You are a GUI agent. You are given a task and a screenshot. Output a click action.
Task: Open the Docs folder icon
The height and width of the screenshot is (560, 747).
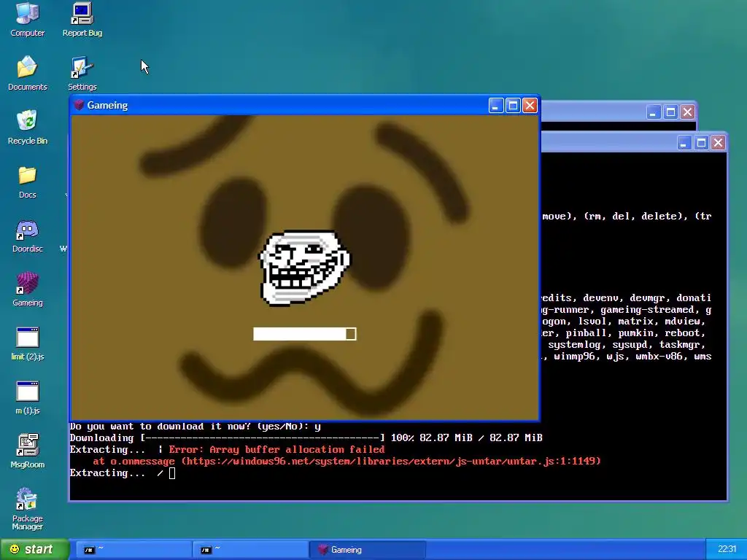tap(27, 181)
